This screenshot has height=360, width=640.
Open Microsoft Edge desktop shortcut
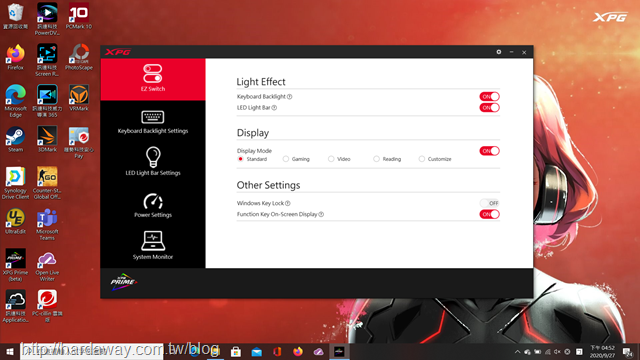click(16, 101)
